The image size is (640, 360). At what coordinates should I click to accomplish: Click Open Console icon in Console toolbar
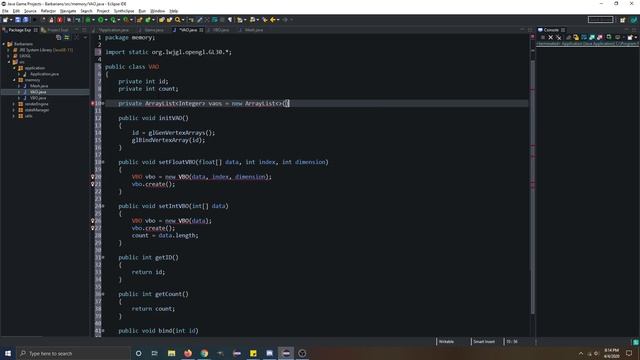tap(630, 38)
